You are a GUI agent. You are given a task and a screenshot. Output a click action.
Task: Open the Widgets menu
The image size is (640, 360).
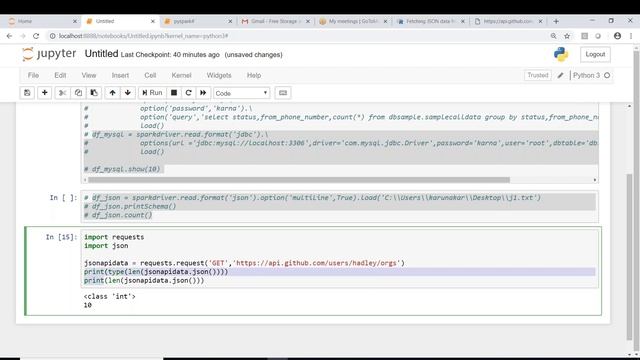click(x=219, y=75)
